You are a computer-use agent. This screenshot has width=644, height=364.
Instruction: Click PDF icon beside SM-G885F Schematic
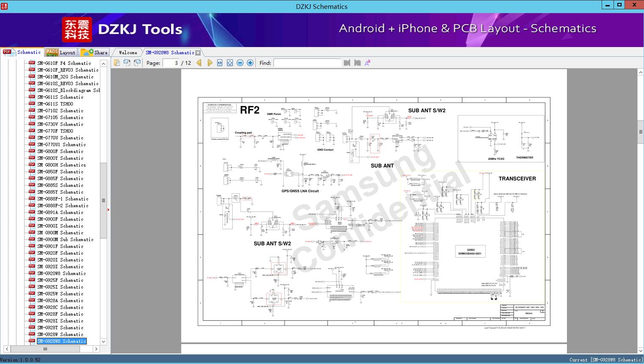[x=32, y=178]
